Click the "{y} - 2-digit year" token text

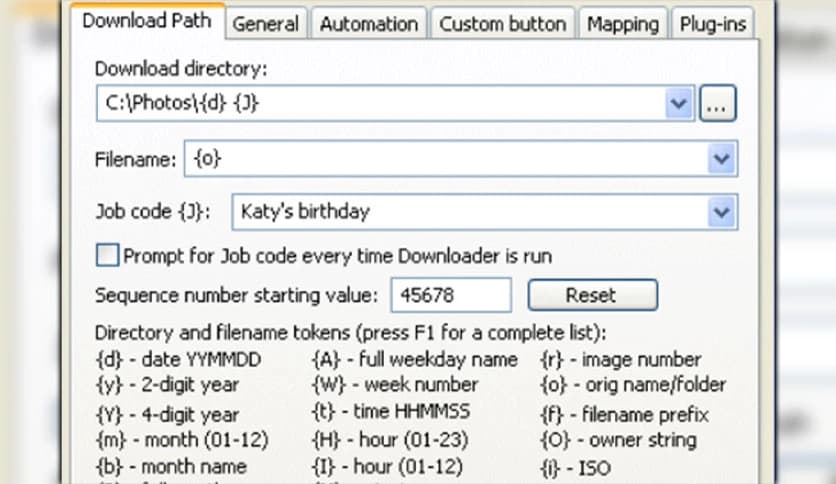tap(167, 385)
